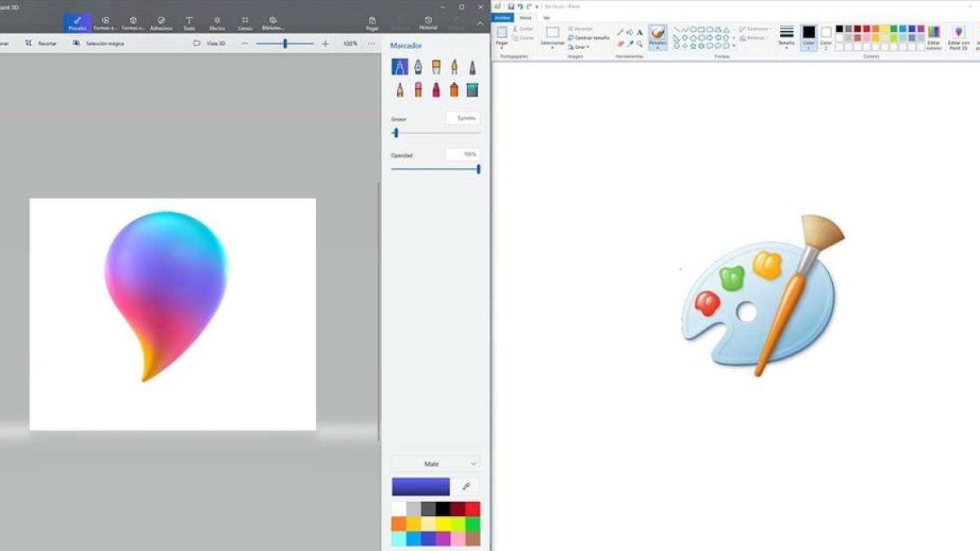Pick the magnifier tool in classic Paint

click(x=639, y=43)
